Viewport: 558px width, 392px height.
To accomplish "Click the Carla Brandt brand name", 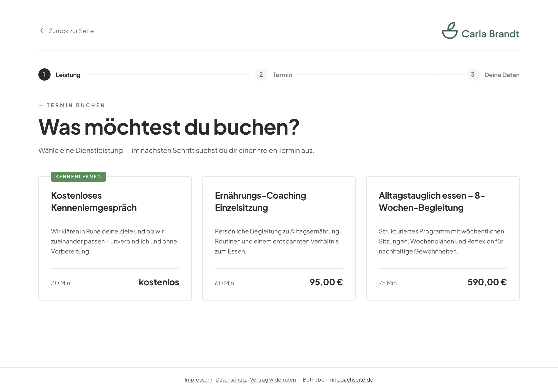I will (490, 34).
